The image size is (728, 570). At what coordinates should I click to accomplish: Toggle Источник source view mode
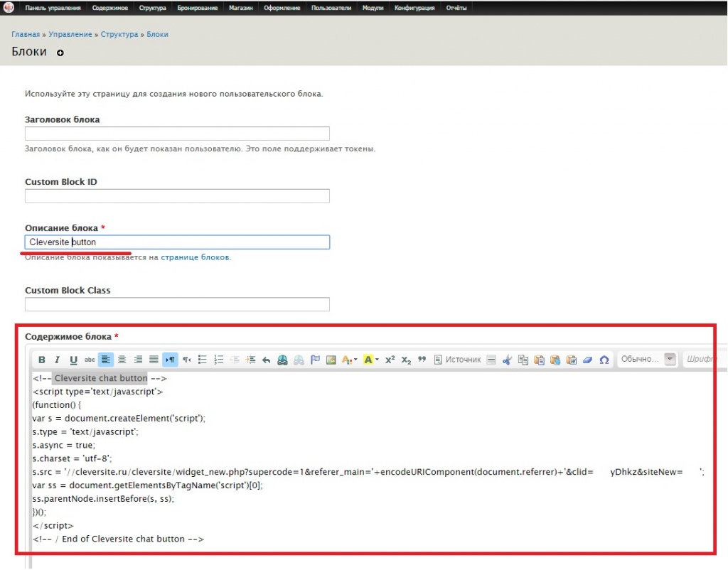pos(457,360)
